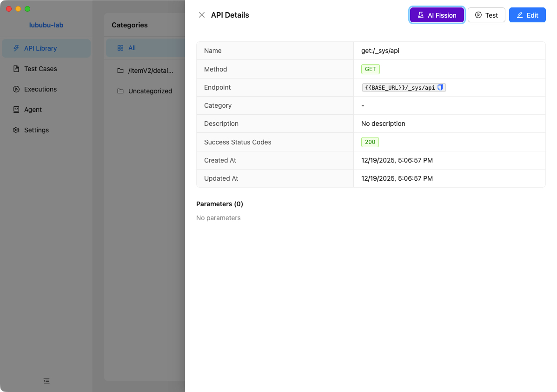Switch to the Executions menu item
The height and width of the screenshot is (392, 557).
(x=40, y=89)
